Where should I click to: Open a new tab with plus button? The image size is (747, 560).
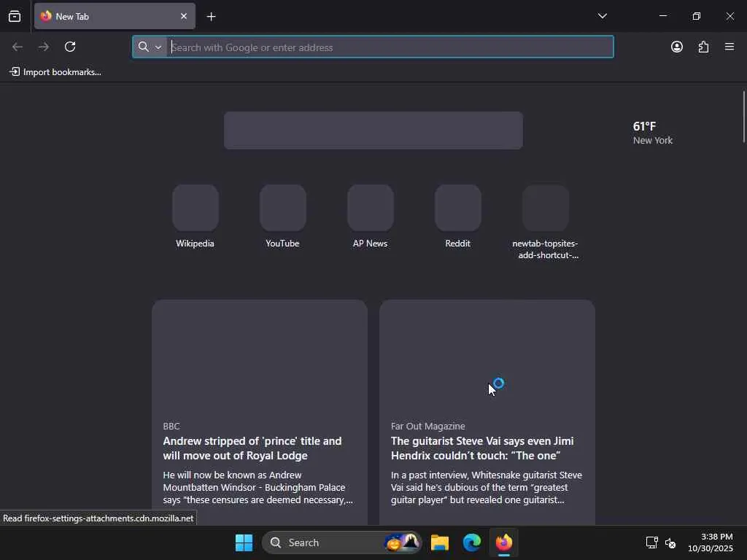(x=211, y=17)
